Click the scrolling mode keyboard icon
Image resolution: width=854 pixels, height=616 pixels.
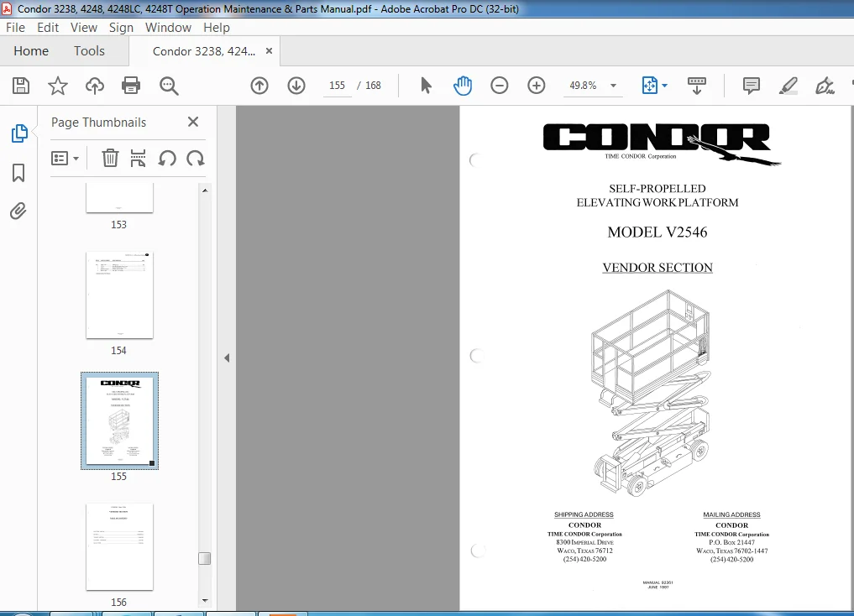coord(697,86)
